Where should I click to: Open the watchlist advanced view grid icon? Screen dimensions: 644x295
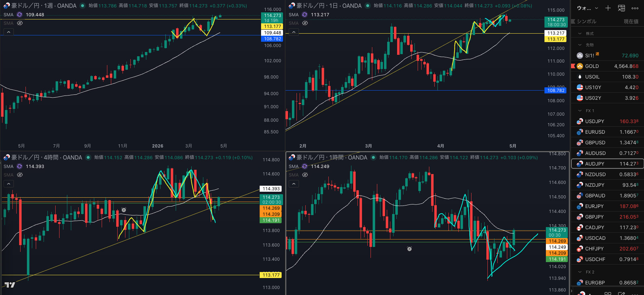coord(621,8)
